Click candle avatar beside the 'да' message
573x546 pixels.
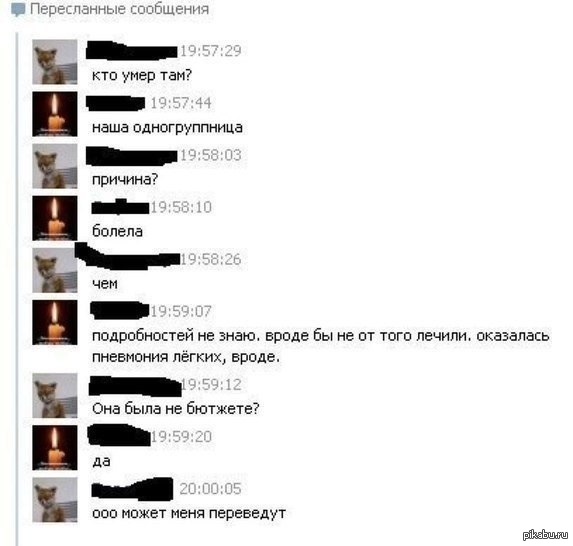(x=55, y=447)
